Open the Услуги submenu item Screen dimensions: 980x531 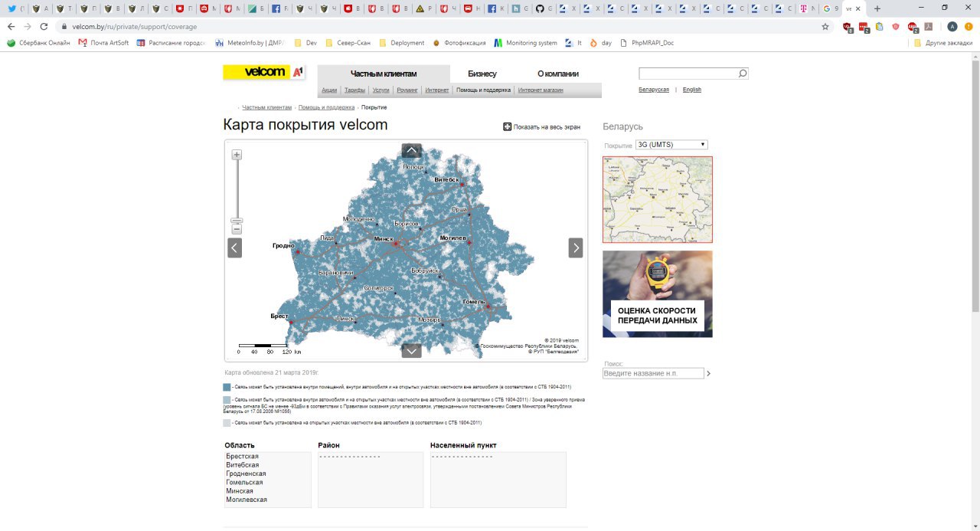point(381,90)
